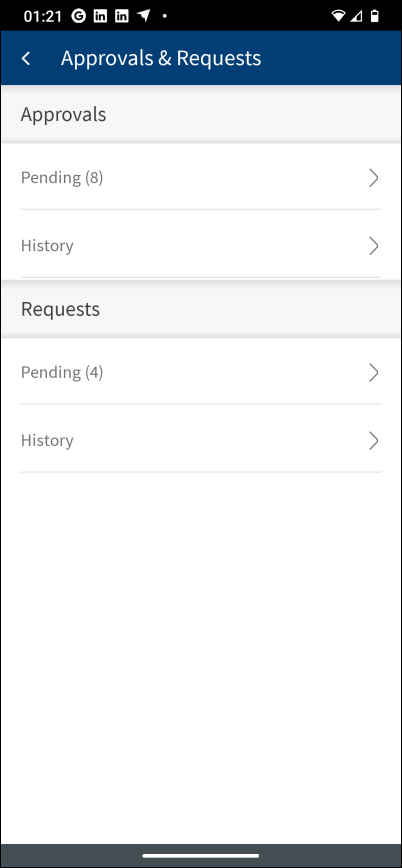The image size is (402, 868).
Task: Tap the cellular signal icon
Action: (x=357, y=16)
